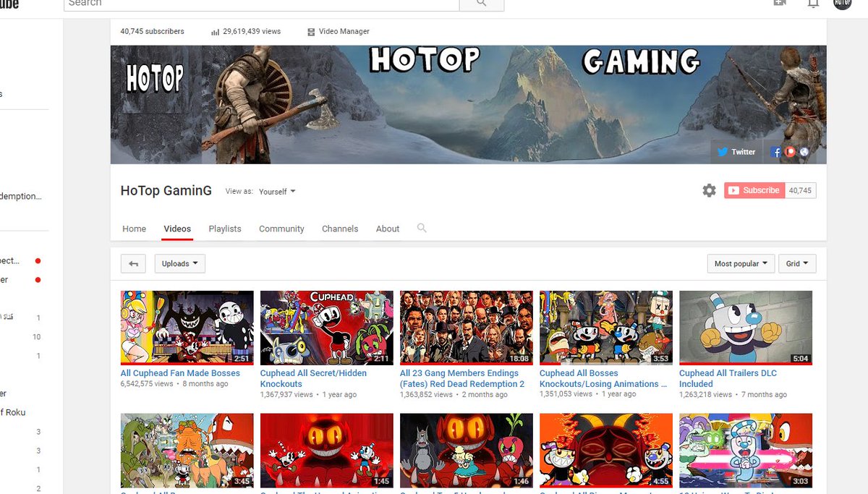Screen dimensions: 868x494
Task: Click the thumbnail with 1:45 duration
Action: click(327, 451)
